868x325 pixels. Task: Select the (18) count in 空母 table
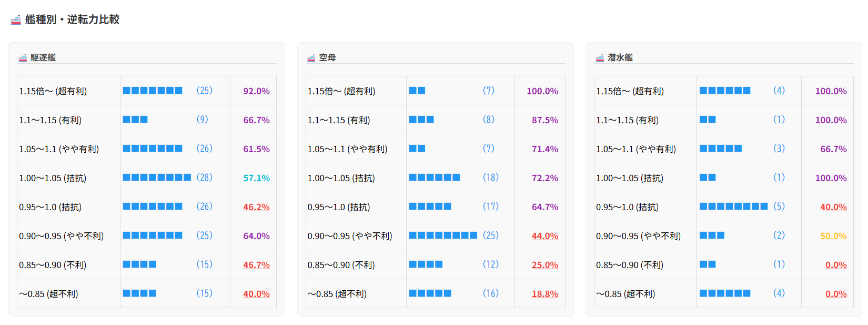(491, 178)
